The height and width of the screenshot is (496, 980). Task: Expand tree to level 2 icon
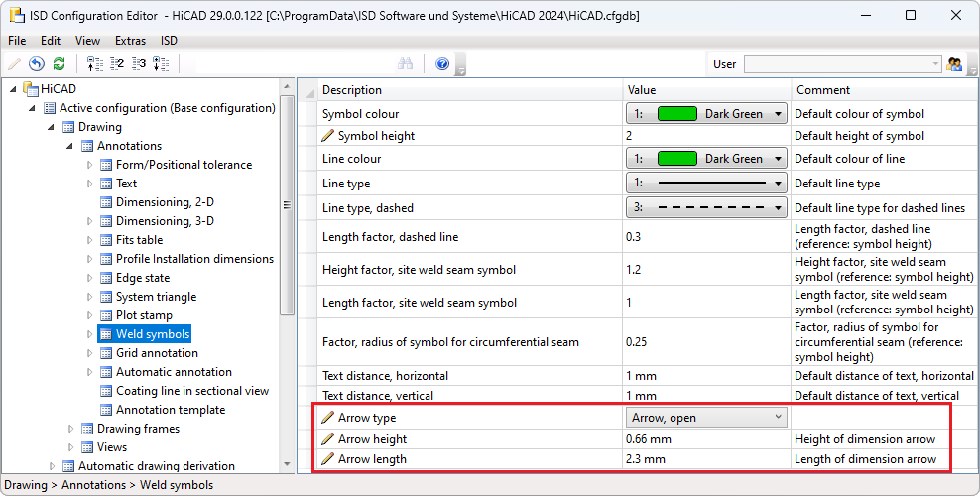117,63
